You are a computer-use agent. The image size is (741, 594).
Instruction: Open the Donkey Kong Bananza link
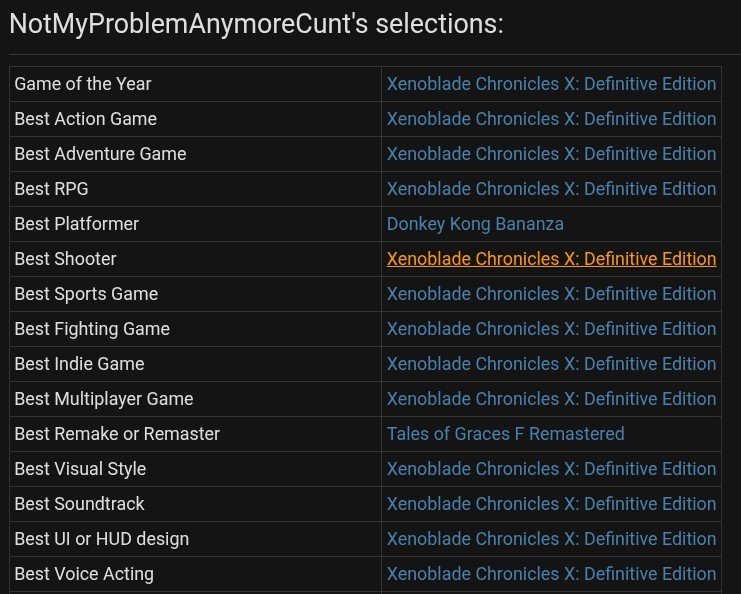coord(475,224)
